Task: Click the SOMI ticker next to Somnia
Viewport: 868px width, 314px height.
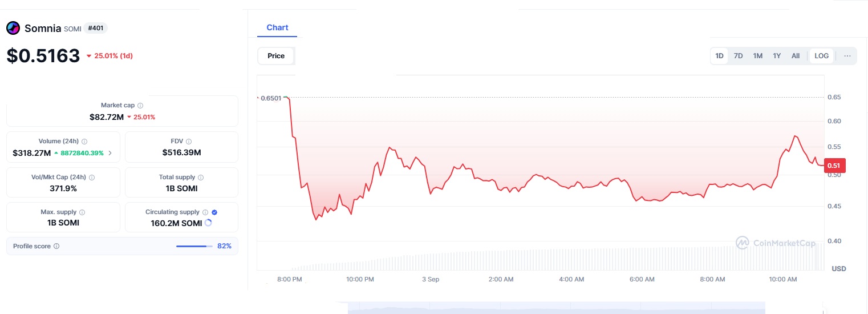Action: 73,29
